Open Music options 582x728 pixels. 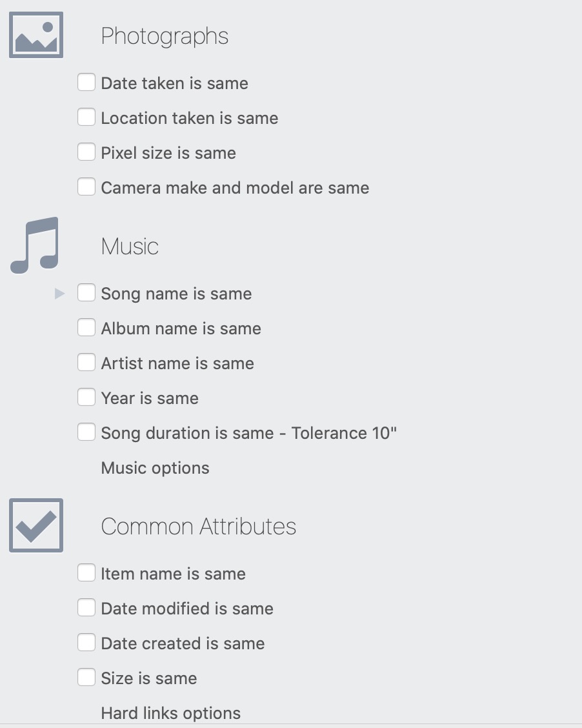click(x=155, y=468)
